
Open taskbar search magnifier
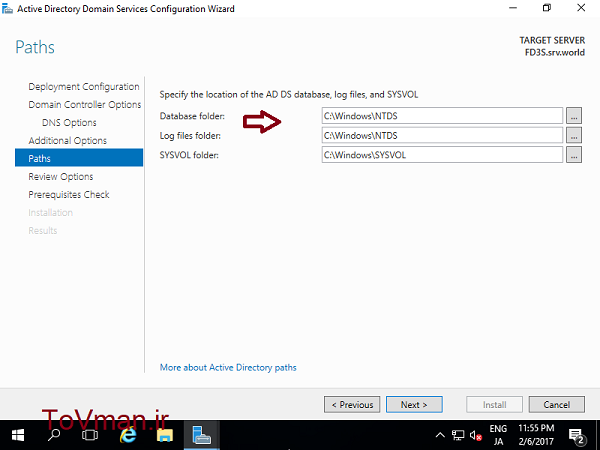[x=54, y=435]
